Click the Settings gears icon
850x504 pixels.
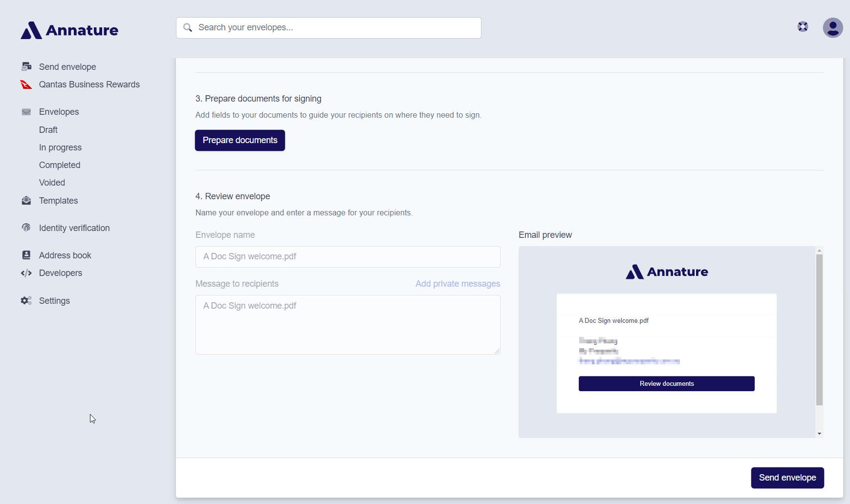point(26,301)
